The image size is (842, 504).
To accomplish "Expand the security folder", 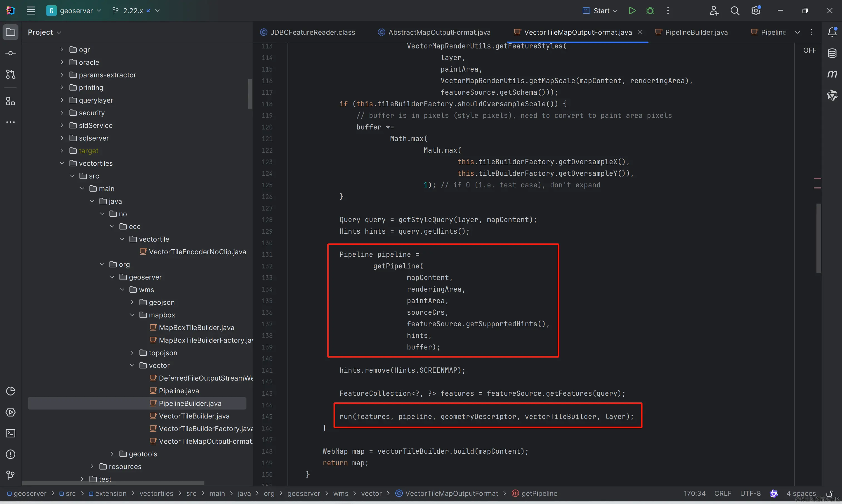I will (62, 113).
